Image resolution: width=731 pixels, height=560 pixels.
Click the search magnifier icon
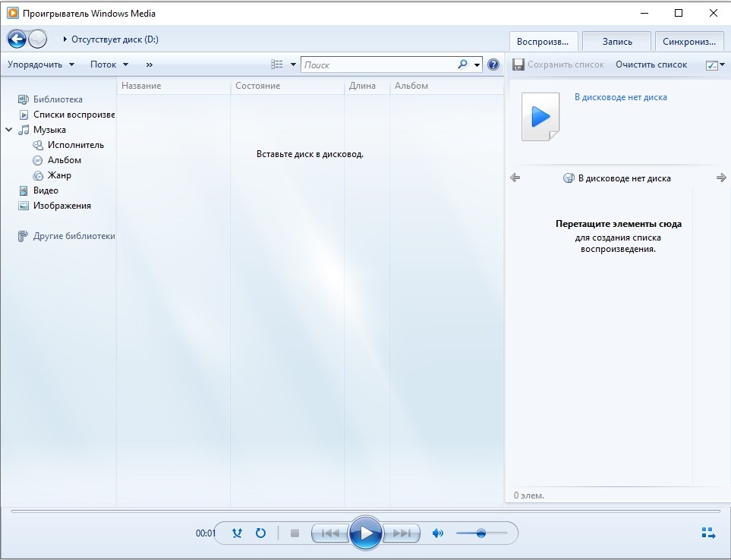point(462,64)
